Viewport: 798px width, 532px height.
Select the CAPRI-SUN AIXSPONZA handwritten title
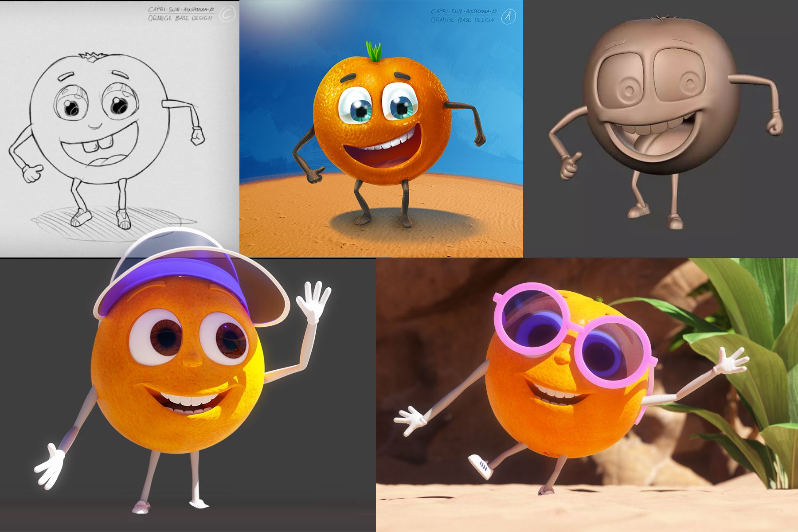182,10
